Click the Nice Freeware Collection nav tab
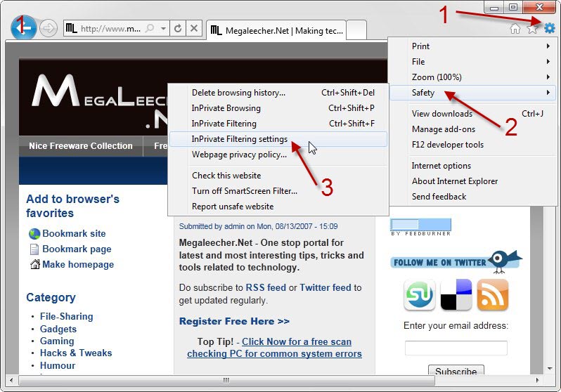Viewport: 561px width, 392px height. [81, 146]
